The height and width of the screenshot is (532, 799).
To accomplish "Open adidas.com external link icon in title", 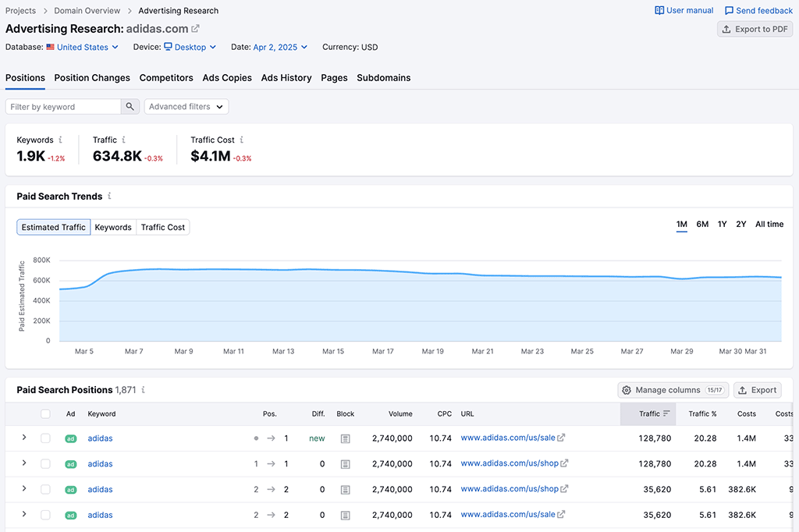I will click(x=195, y=29).
